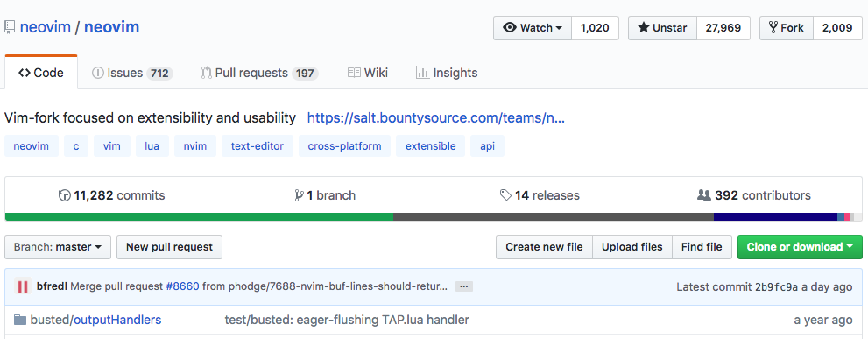Click bfredl's avatar in the latest commit row

pos(23,286)
